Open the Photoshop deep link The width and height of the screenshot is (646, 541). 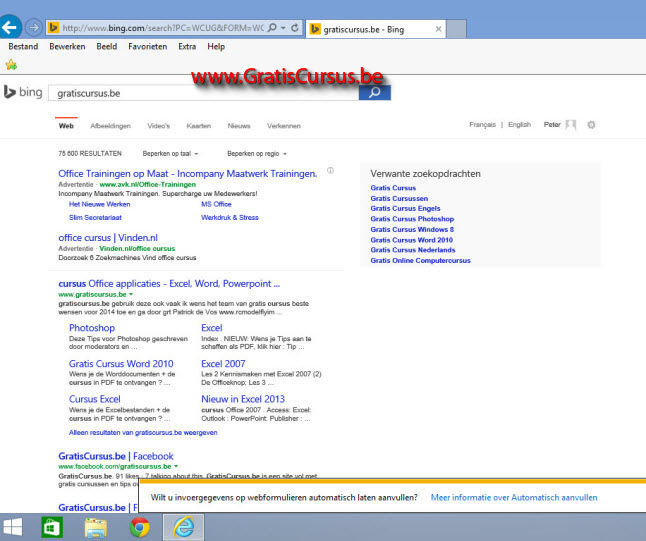[x=92, y=328]
